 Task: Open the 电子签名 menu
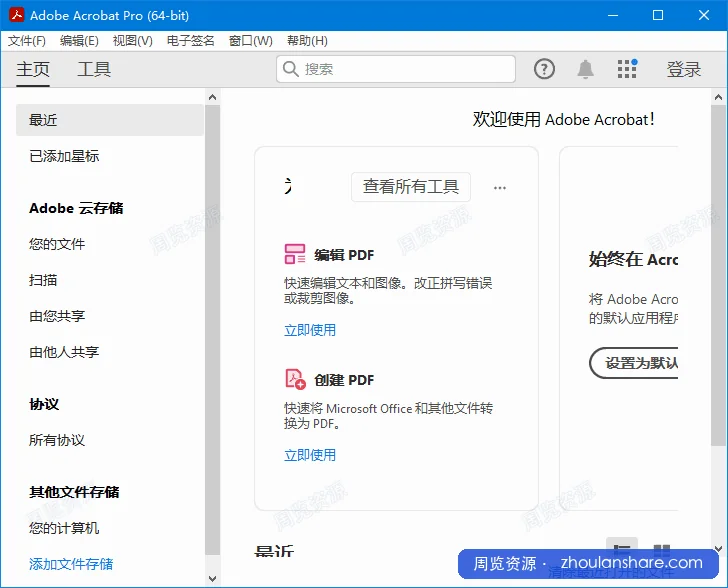[191, 41]
